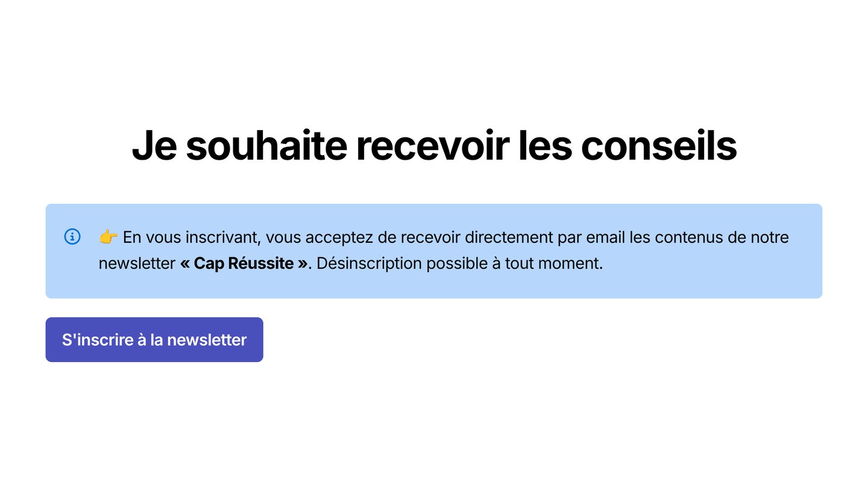Click the pointing hand emoji
This screenshot has width=868, height=482.
(108, 237)
